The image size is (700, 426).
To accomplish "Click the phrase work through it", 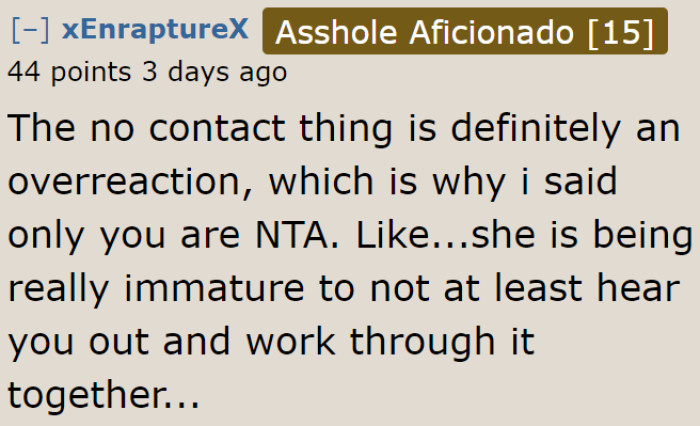I will point(390,342).
